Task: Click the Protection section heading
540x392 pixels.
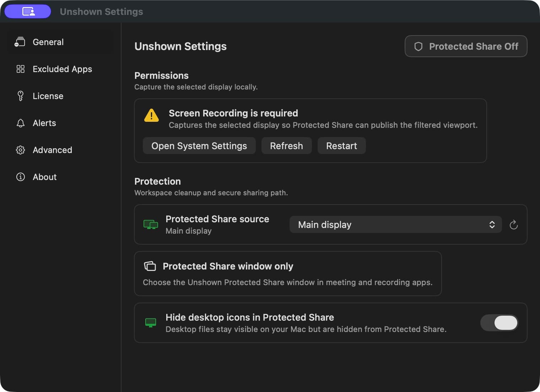Action: tap(157, 181)
